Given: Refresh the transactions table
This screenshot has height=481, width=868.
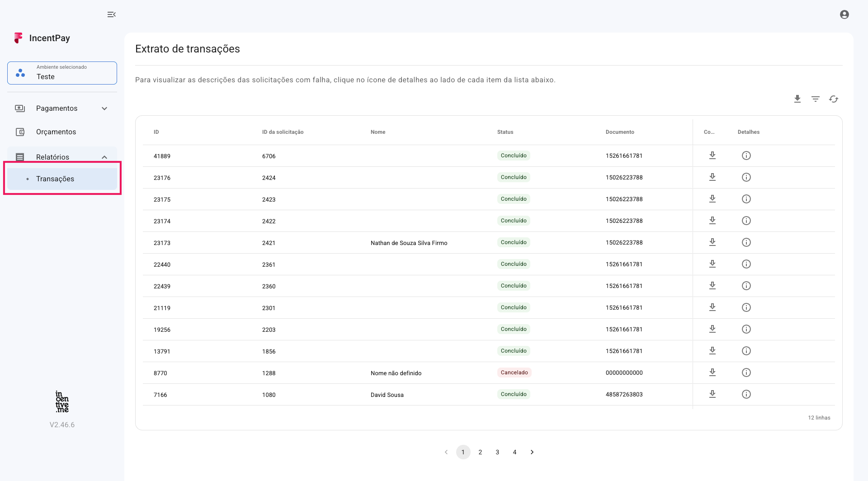Looking at the screenshot, I should 834,99.
